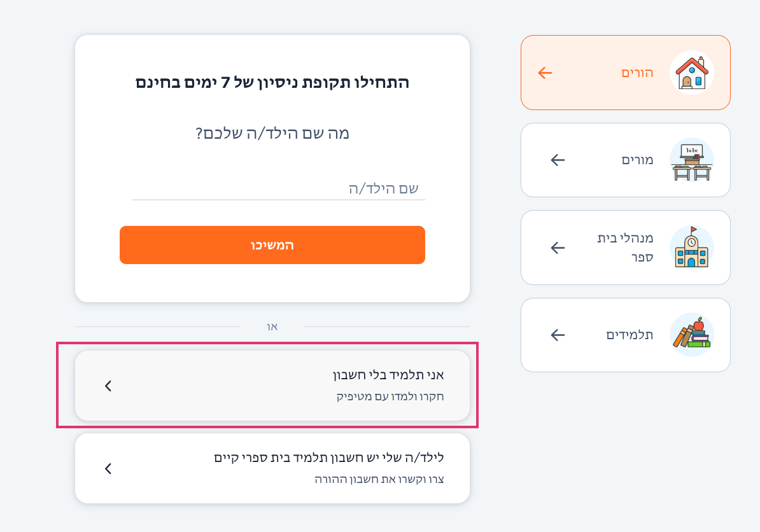This screenshot has height=532, width=760.
Task: Click the orange המשיכו button
Action: click(272, 245)
